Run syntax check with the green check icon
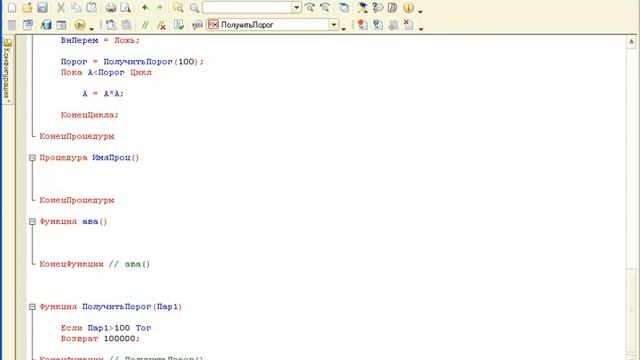This screenshot has width=640, height=360. click(179, 25)
